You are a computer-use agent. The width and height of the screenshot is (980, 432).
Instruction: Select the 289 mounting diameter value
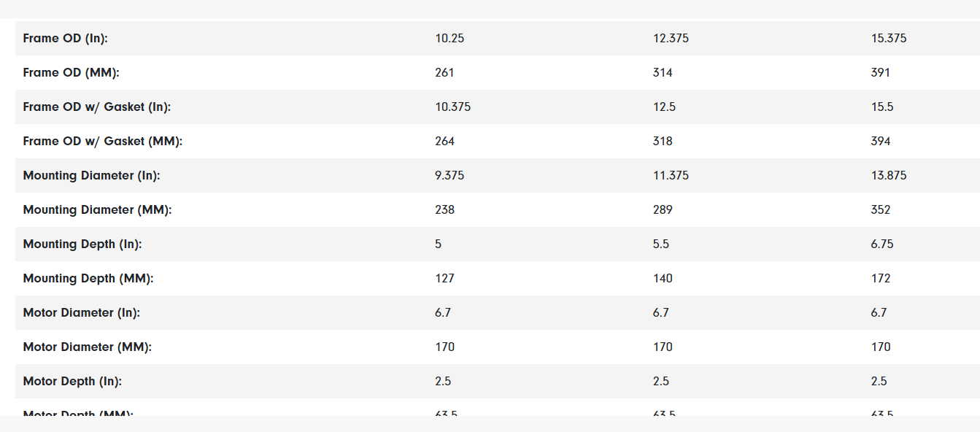(x=663, y=210)
